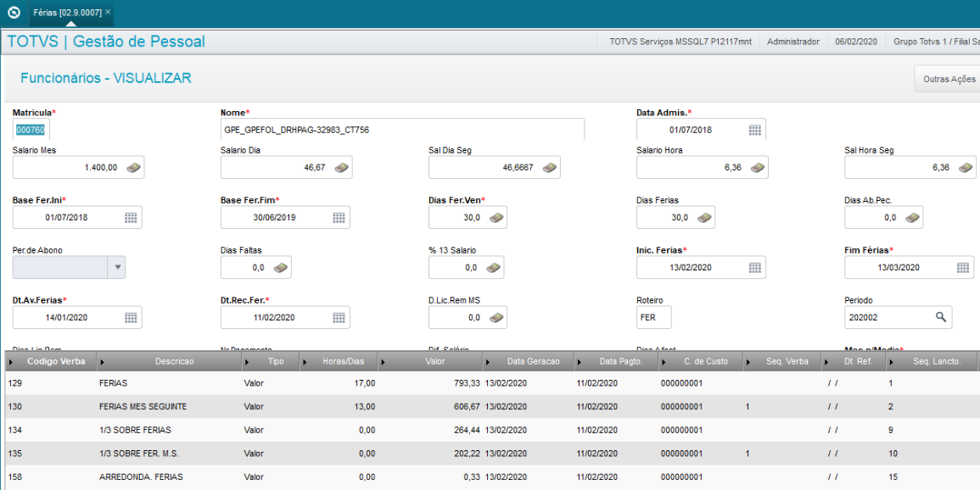Sort by Horas/Dias column header

click(339, 361)
